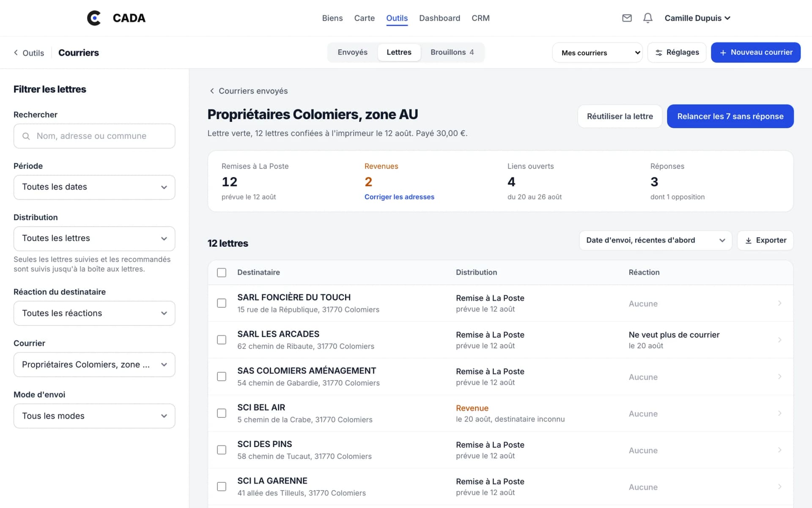Viewport: 812px width, 508px height.
Task: Open CRM in top navigation
Action: 480,18
